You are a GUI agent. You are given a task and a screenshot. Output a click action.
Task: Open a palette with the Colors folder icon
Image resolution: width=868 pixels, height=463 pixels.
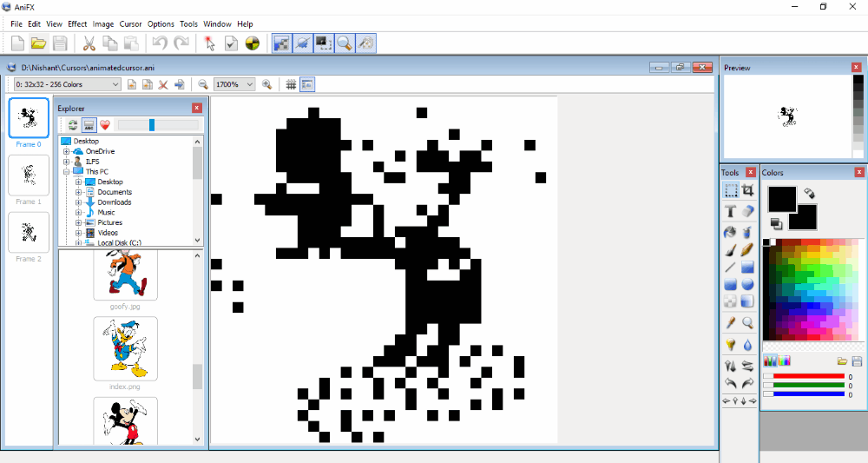tap(842, 361)
